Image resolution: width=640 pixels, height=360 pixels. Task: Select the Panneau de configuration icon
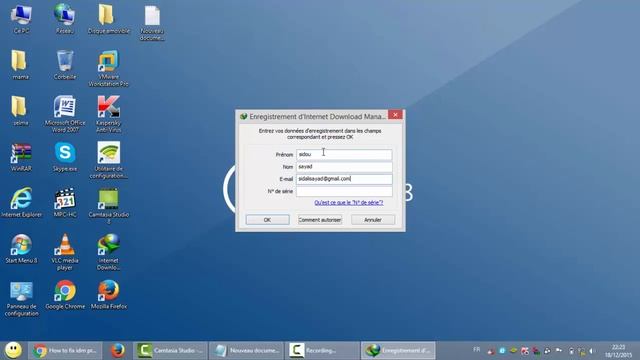21,298
